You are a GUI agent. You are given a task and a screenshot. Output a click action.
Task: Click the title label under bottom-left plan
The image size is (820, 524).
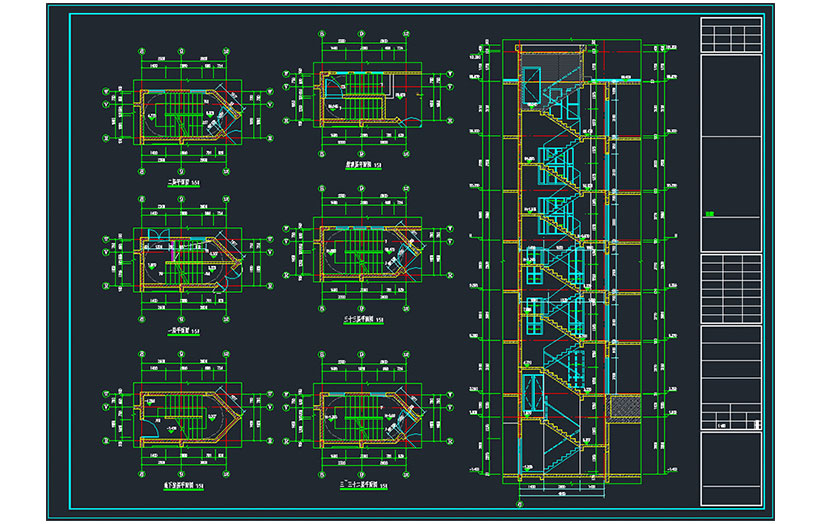point(186,486)
